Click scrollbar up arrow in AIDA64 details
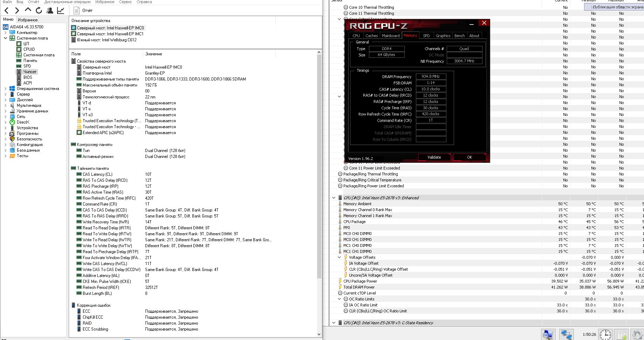Screen dimensions: 644x340 (319, 53)
